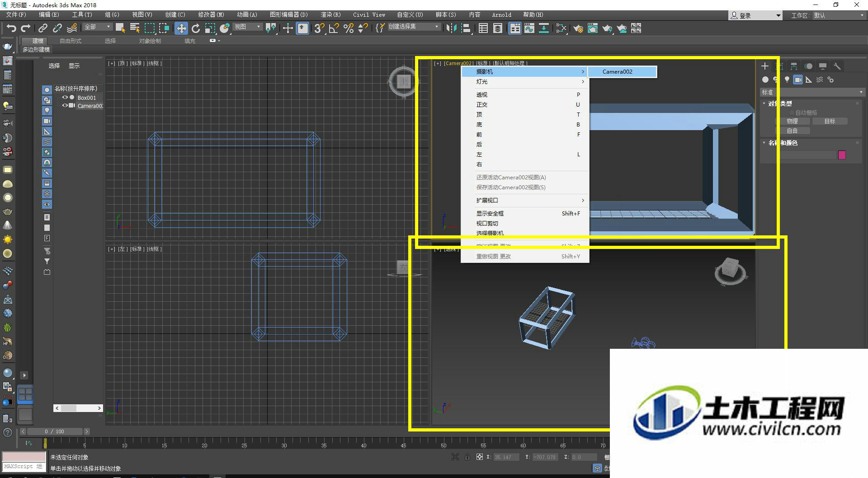
Task: Activate Bind to Space Warp tool
Action: coord(72,28)
